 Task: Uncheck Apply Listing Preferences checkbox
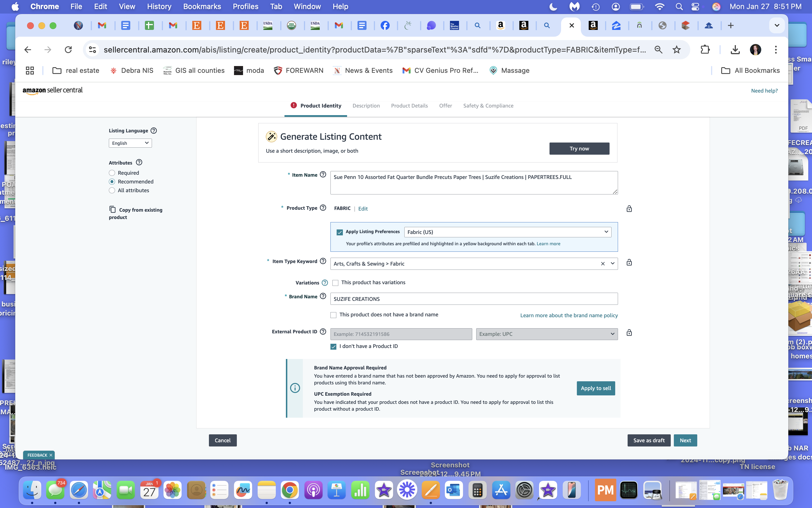(339, 232)
